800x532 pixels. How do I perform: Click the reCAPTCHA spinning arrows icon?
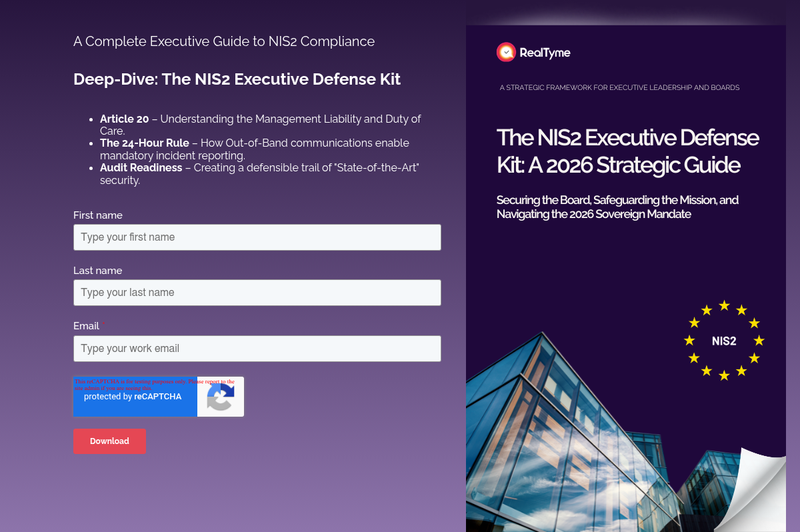point(220,397)
